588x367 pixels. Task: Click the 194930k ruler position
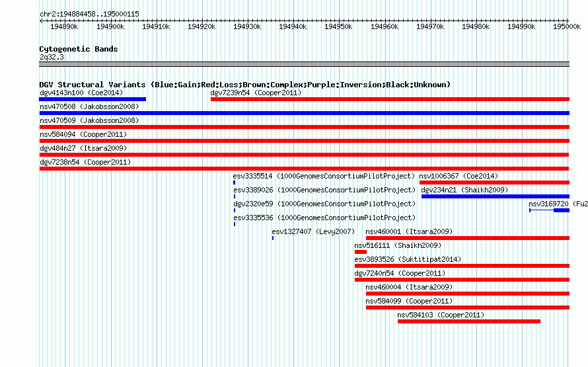coord(247,26)
